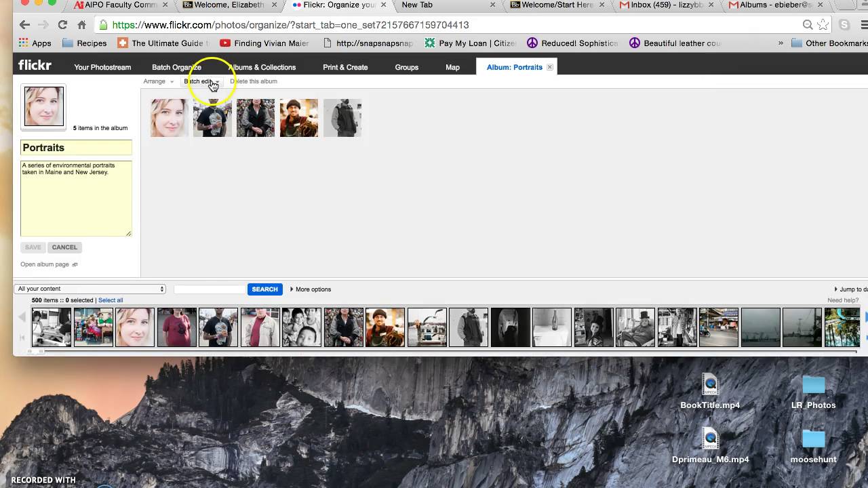Click the browser forward arrow
868x488 pixels.
pyautogui.click(x=43, y=24)
